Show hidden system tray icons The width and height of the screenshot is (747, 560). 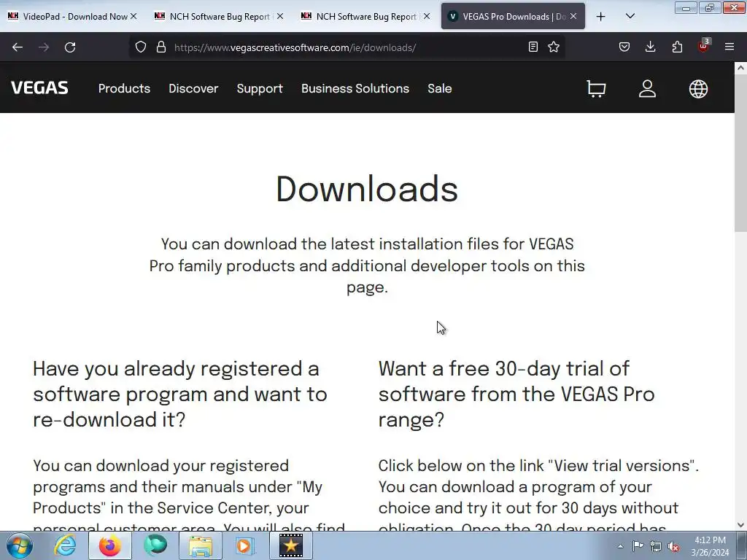[x=620, y=546]
